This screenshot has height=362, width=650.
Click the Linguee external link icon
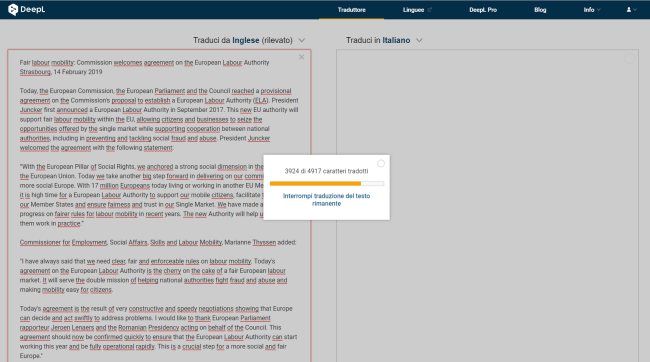click(x=429, y=10)
